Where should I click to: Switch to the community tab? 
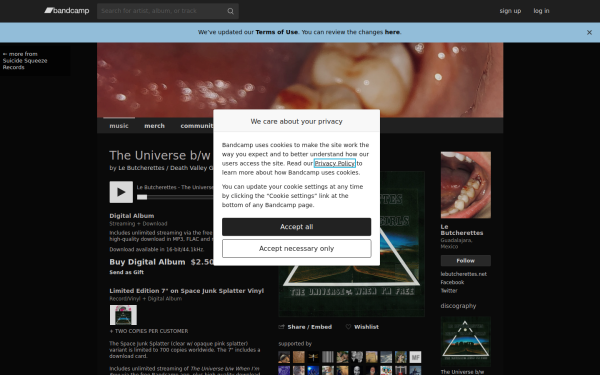click(x=197, y=126)
